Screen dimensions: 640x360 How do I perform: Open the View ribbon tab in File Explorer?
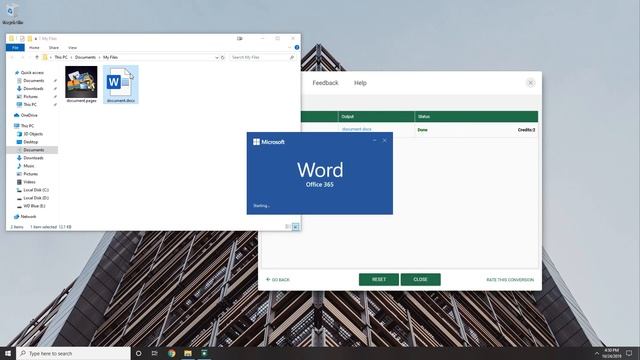point(72,48)
